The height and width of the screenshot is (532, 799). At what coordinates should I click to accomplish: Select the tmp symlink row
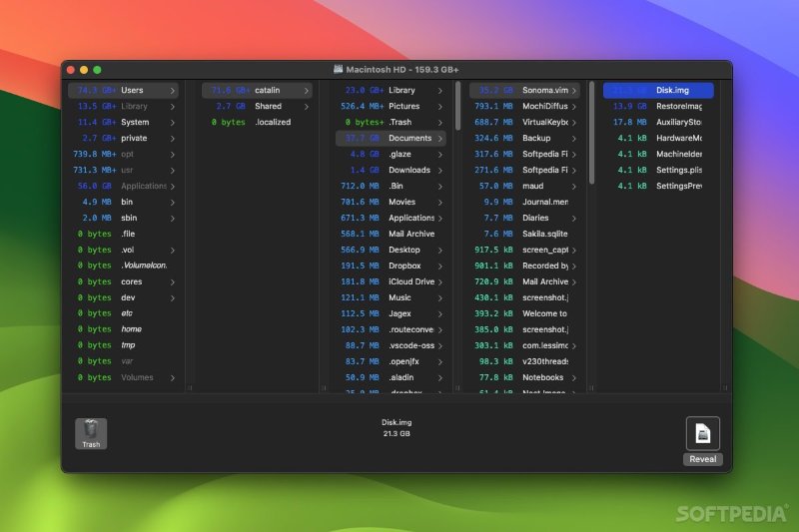tap(123, 345)
